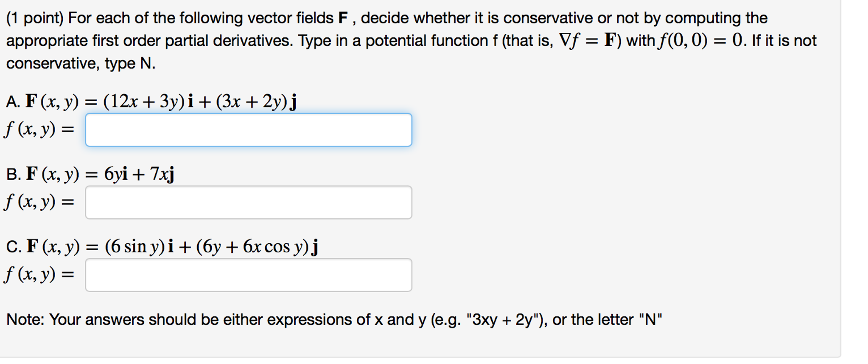Click the Note text at the bottom
This screenshot has height=364, width=868.
tap(335, 319)
